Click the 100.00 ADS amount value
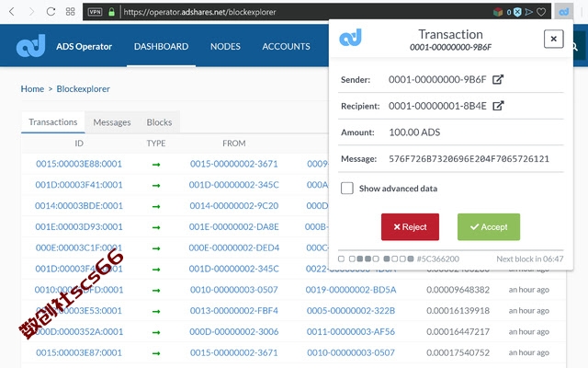The image size is (588, 368). (x=414, y=132)
